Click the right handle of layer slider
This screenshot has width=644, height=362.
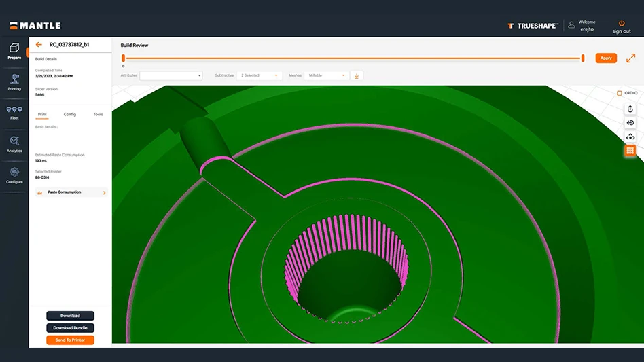point(583,58)
